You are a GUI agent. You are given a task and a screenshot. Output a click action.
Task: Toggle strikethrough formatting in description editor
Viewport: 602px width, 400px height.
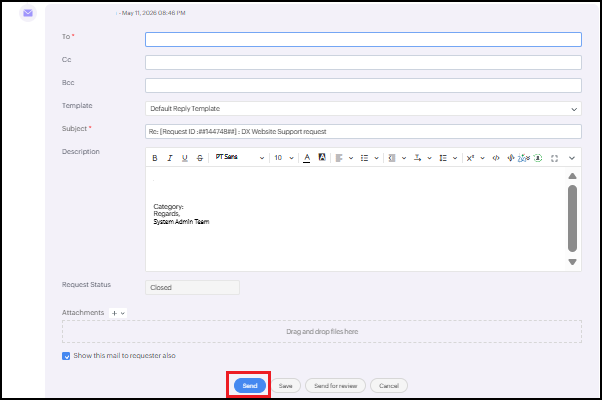pos(200,158)
